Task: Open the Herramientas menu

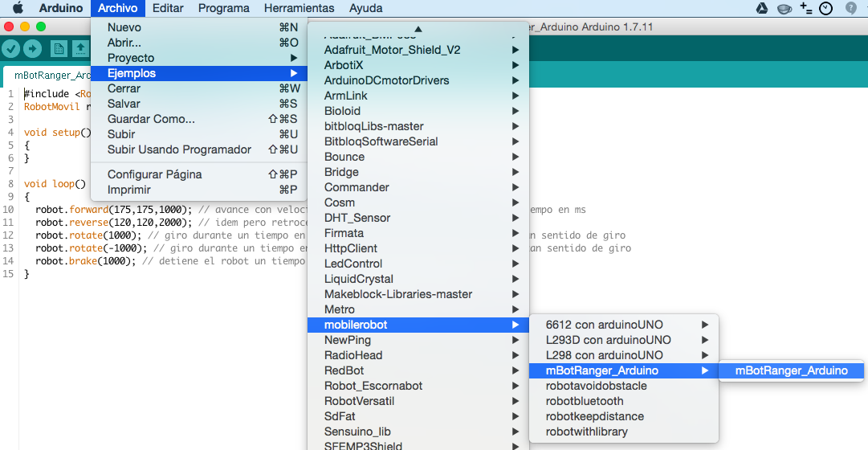Action: tap(299, 8)
